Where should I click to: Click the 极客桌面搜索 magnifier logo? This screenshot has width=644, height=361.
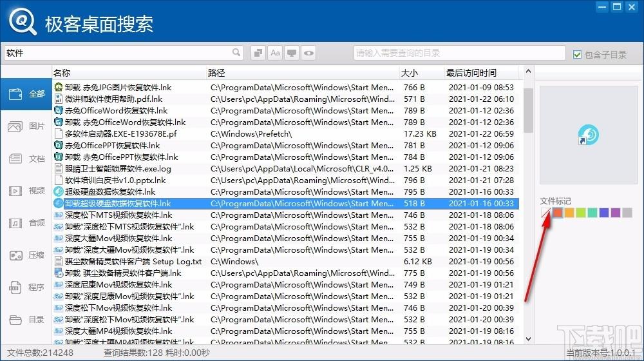23,21
